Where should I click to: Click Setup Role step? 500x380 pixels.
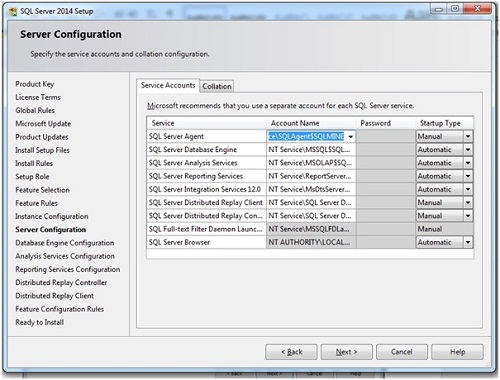[32, 177]
